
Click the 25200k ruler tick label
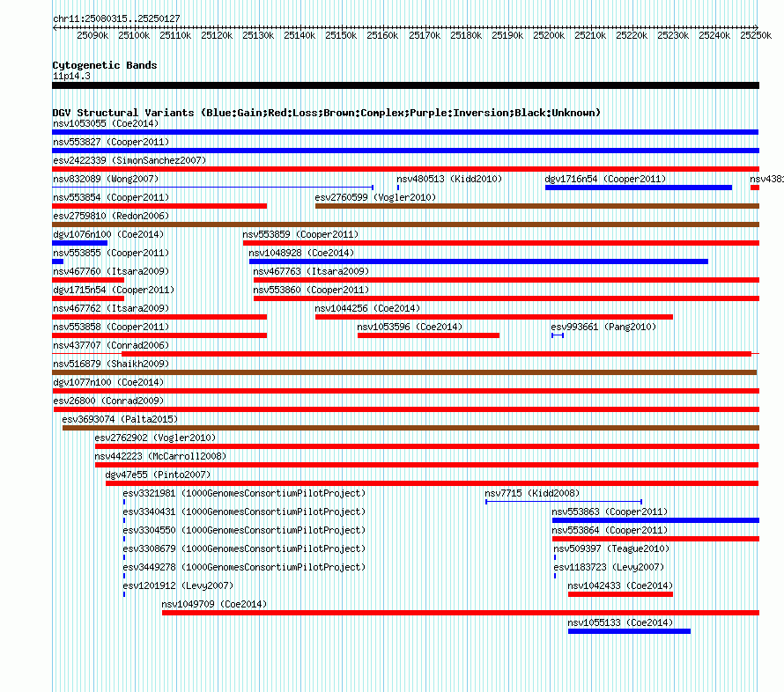click(x=549, y=35)
